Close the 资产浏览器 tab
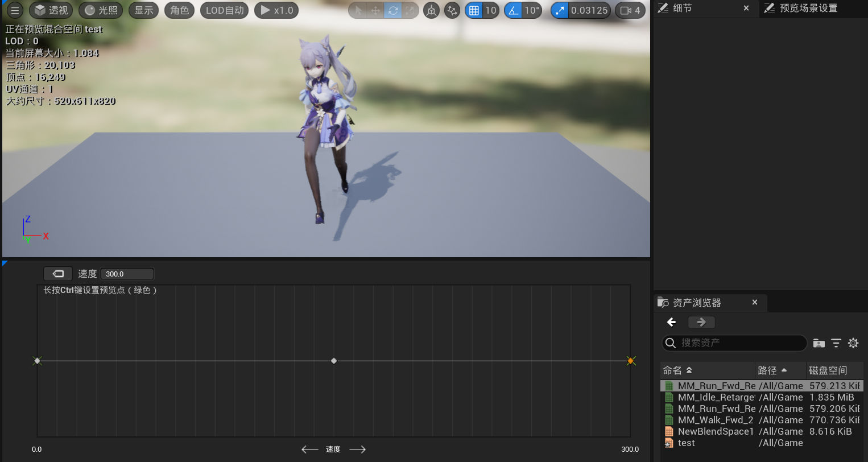 (755, 302)
